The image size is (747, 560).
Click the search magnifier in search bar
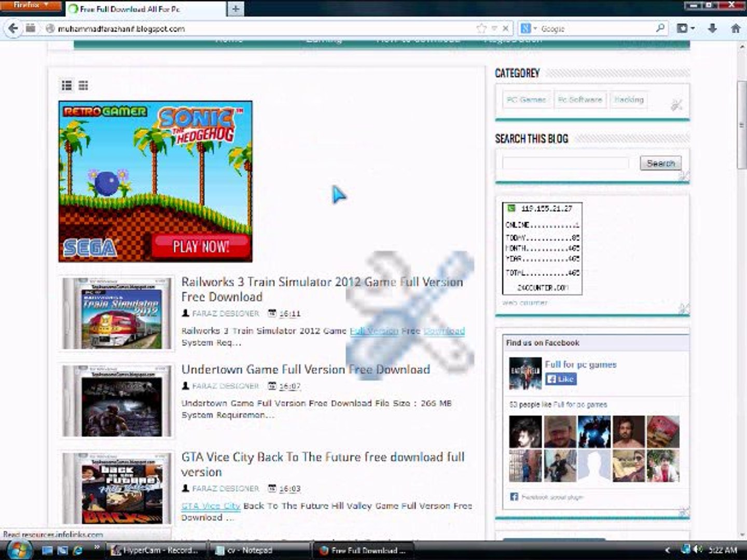(x=660, y=29)
